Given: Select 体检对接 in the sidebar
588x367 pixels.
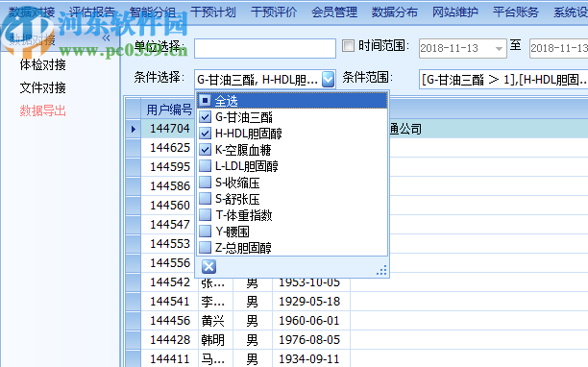Looking at the screenshot, I should [42, 65].
